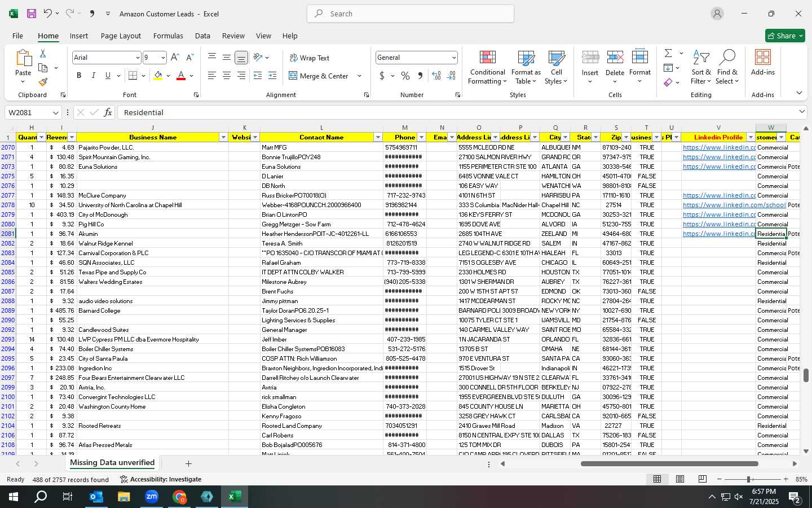This screenshot has width=812, height=508.
Task: Open Format cells menu
Action: click(640, 68)
